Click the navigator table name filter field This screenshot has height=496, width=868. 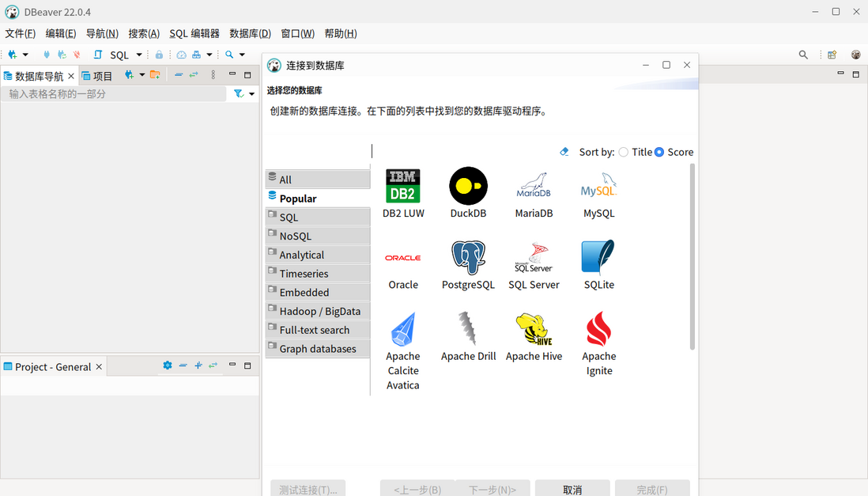(x=114, y=94)
